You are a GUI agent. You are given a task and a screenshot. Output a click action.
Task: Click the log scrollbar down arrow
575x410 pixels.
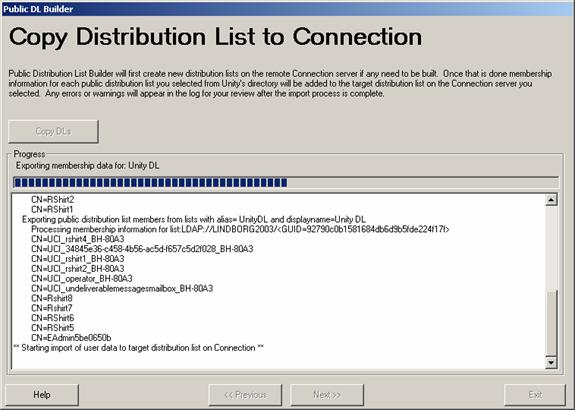pyautogui.click(x=551, y=363)
